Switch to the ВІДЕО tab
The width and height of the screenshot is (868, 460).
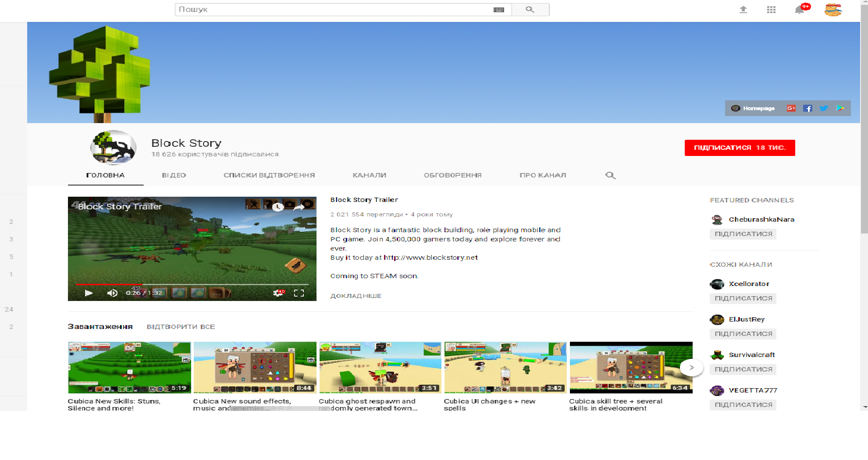tap(174, 175)
